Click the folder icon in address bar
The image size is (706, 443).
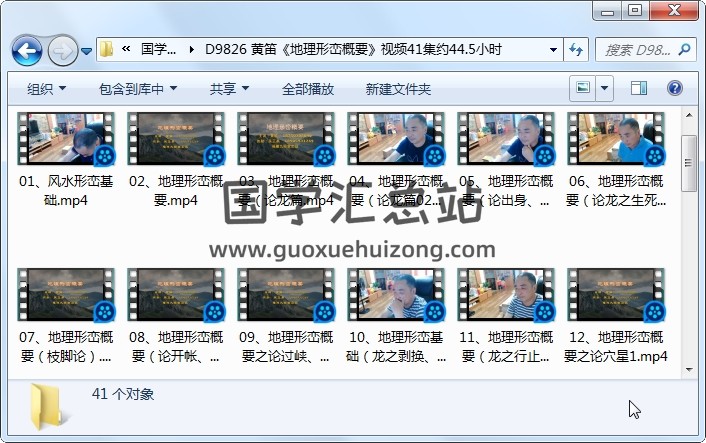(x=106, y=49)
